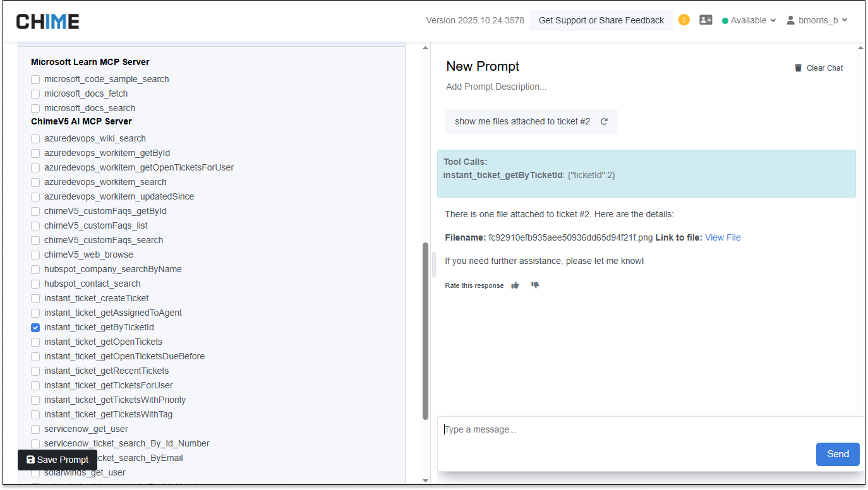Viewport: 868px width, 490px height.
Task: Open the Available status dropdown
Action: 749,20
